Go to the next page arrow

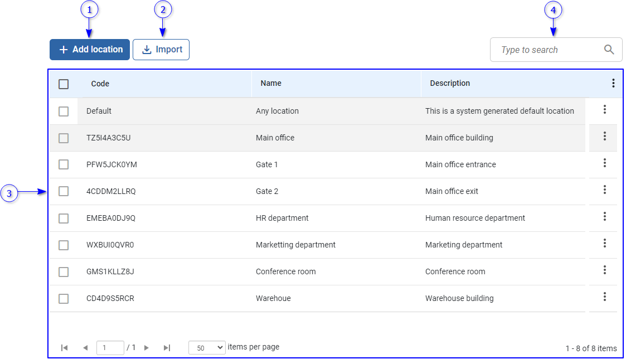pyautogui.click(x=147, y=348)
